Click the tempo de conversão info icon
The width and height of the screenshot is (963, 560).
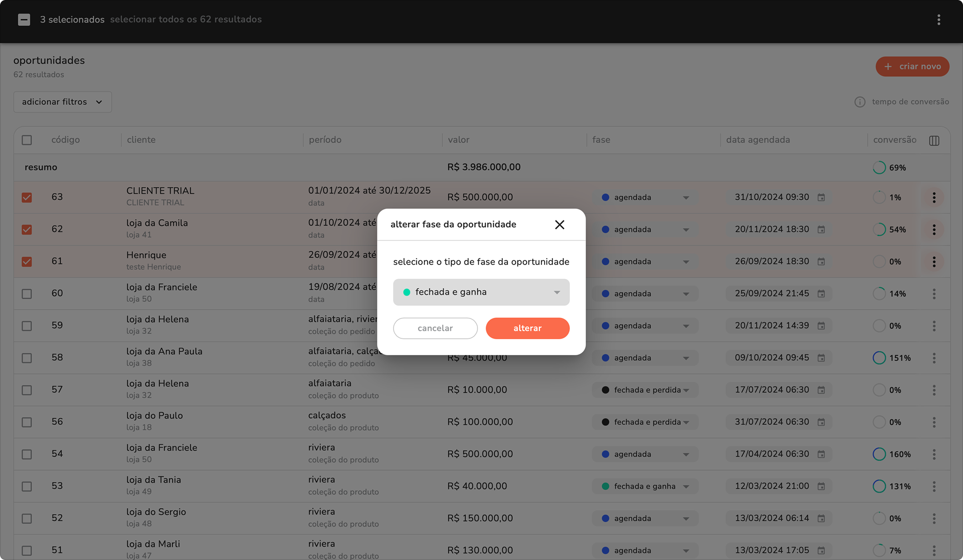(859, 102)
